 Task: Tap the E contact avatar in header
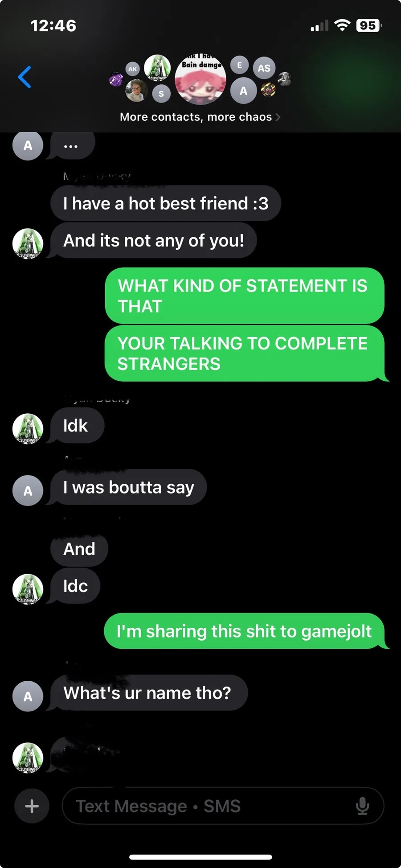[239, 65]
